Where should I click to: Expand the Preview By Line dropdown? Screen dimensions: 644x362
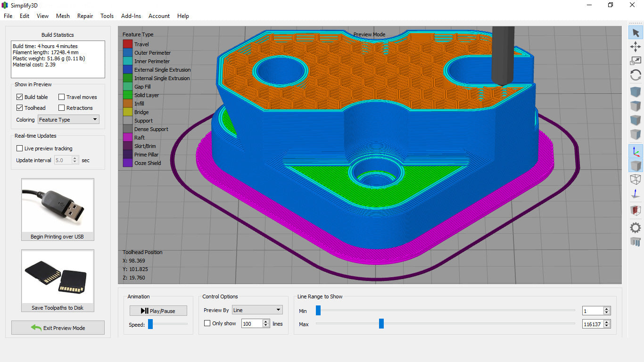coord(257,310)
